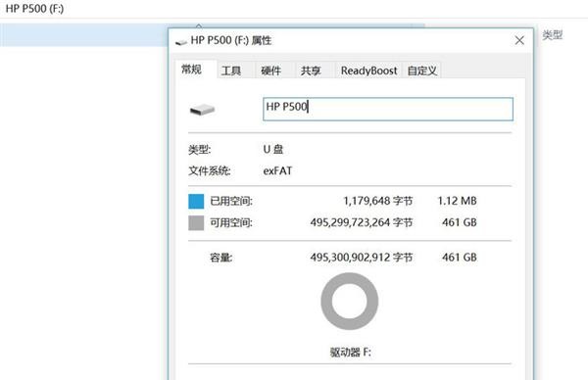Click the 495,300,902,912 字节 capacity value
This screenshot has height=380, width=588.
361,258
